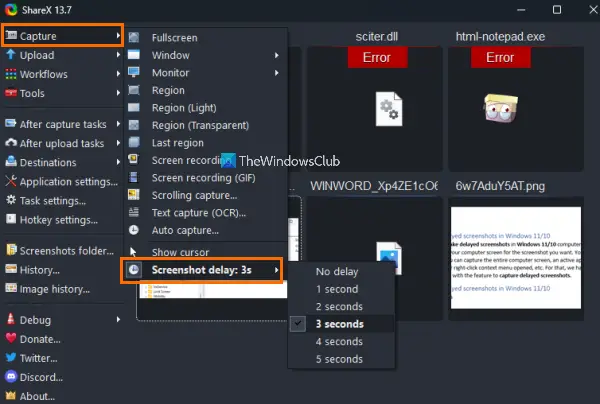This screenshot has height=404, width=600.
Task: Click the Debug cone icon
Action: tap(11, 319)
